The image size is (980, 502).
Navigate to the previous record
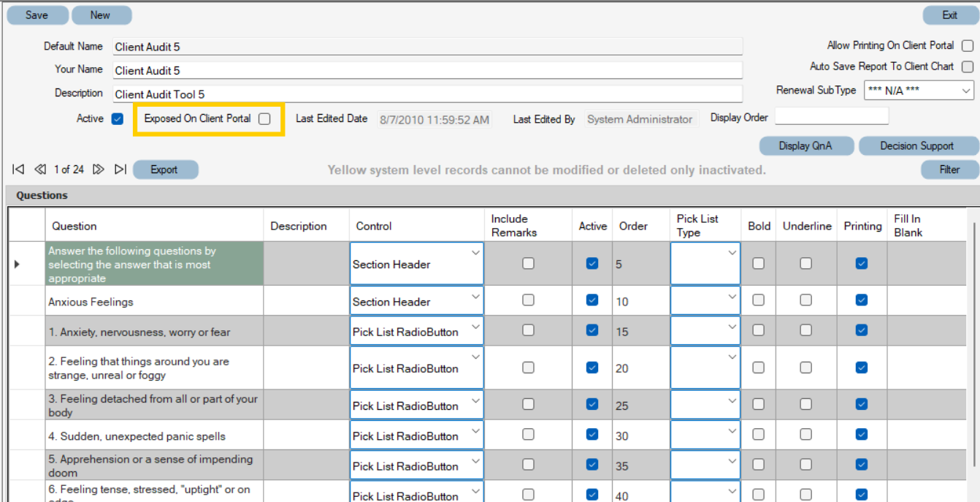point(40,169)
